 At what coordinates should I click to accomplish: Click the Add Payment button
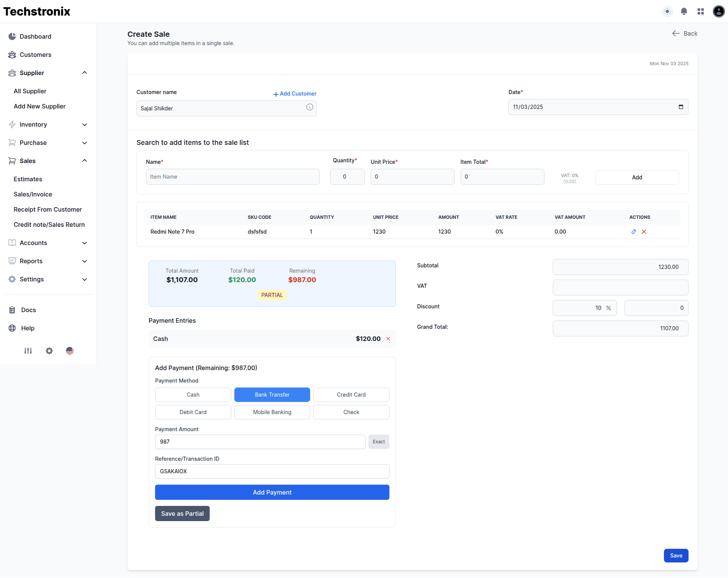point(272,492)
